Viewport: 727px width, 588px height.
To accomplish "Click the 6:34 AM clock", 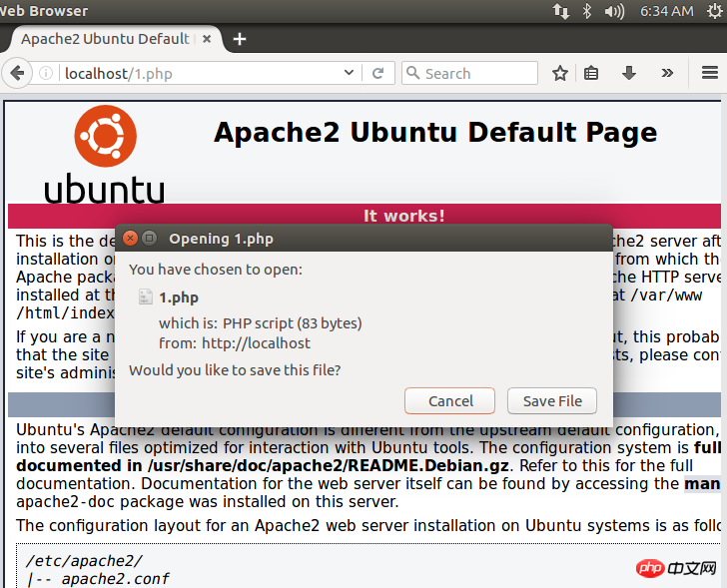I will tap(667, 11).
